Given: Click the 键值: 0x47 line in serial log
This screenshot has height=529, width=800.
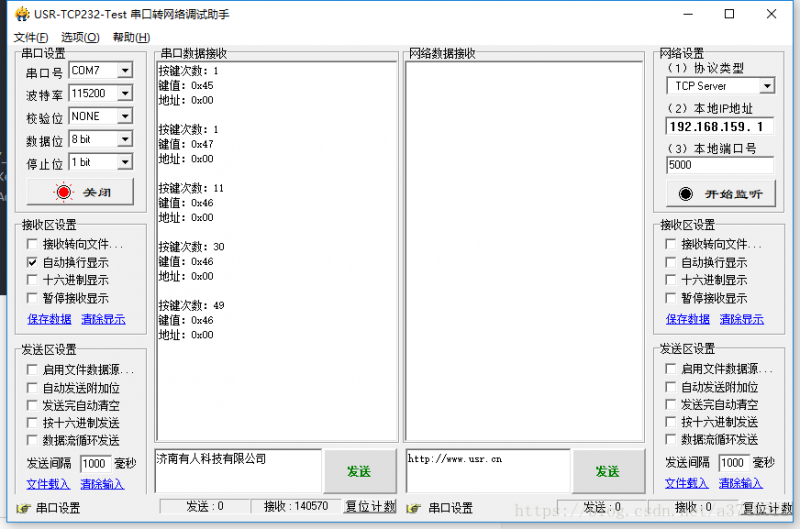Looking at the screenshot, I should [x=186, y=144].
